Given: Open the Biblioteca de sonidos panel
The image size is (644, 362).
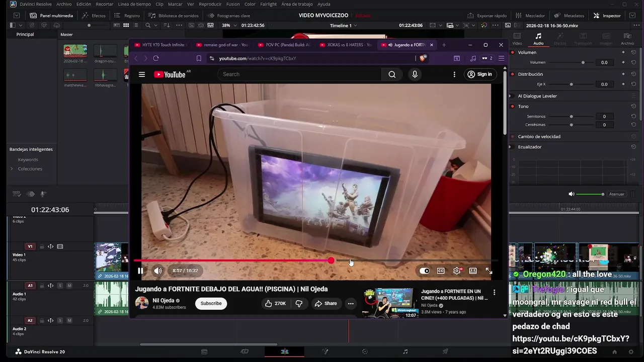Looking at the screenshot, I should point(173,16).
